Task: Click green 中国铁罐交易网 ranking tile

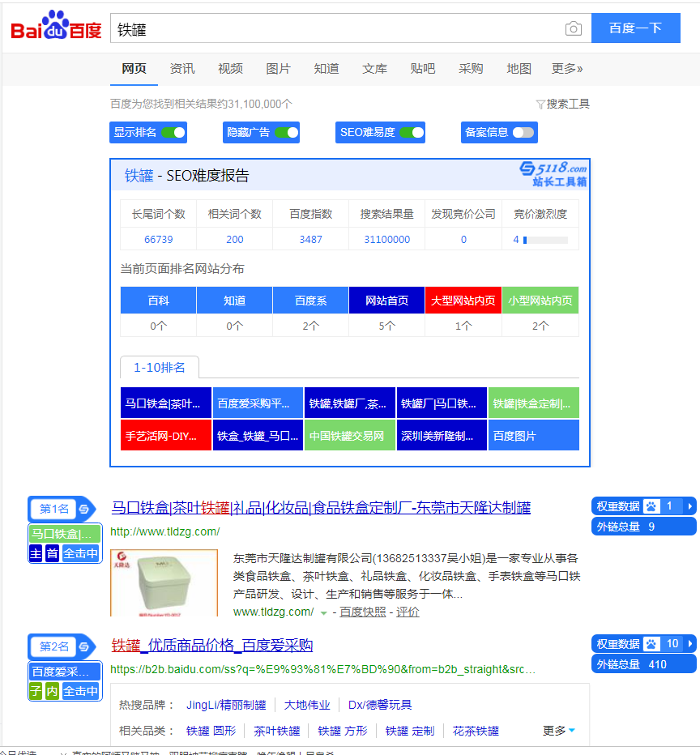Action: point(349,435)
